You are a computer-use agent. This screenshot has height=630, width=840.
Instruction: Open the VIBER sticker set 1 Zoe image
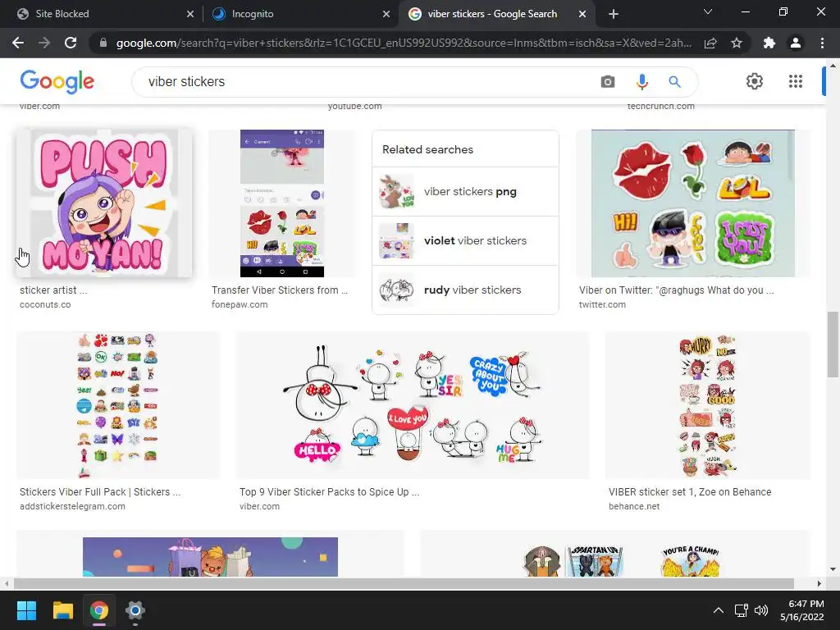click(x=708, y=405)
